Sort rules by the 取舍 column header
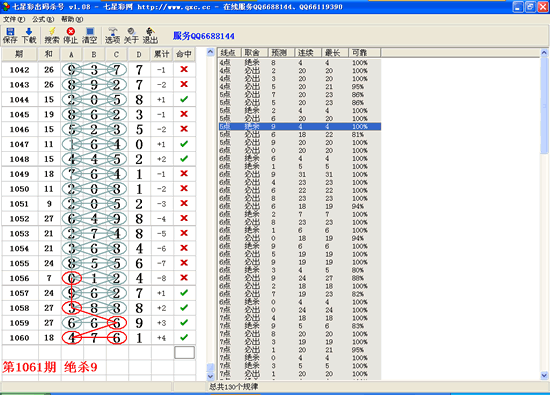The height and width of the screenshot is (395, 550). coord(254,53)
